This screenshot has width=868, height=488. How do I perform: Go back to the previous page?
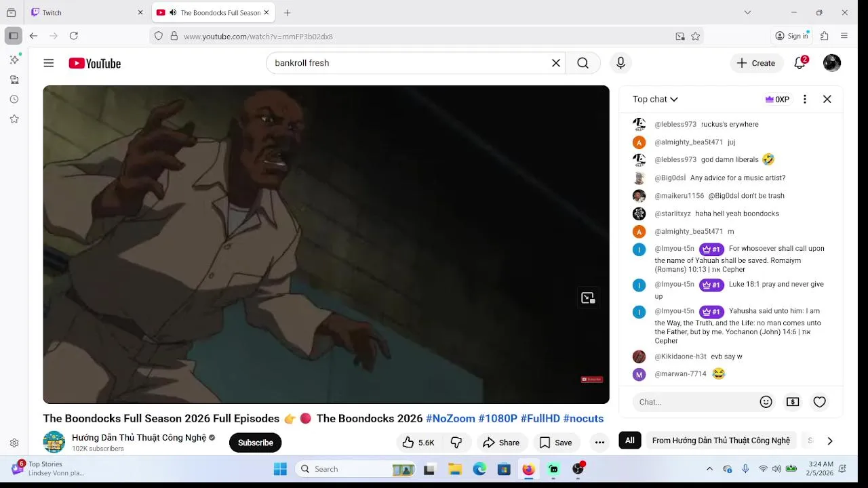click(x=33, y=36)
